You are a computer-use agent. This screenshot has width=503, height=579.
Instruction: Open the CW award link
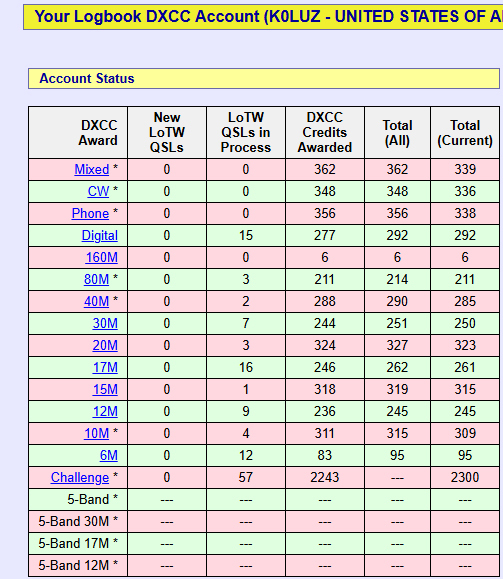point(98,191)
